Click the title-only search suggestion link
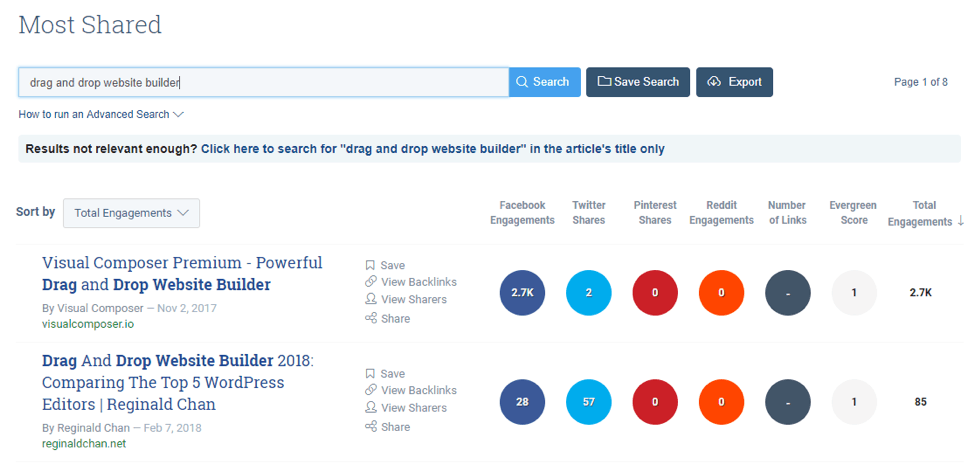Viewport: 975px width, 465px height. 432,149
